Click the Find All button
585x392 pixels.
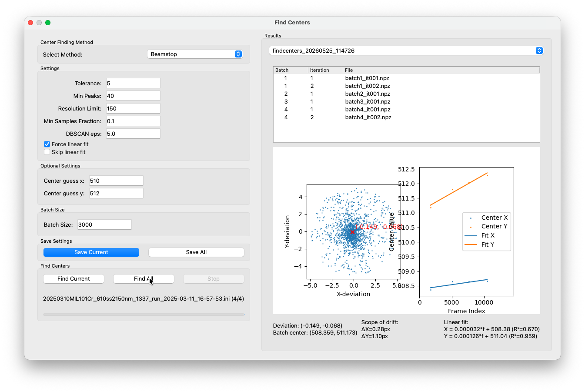144,279
